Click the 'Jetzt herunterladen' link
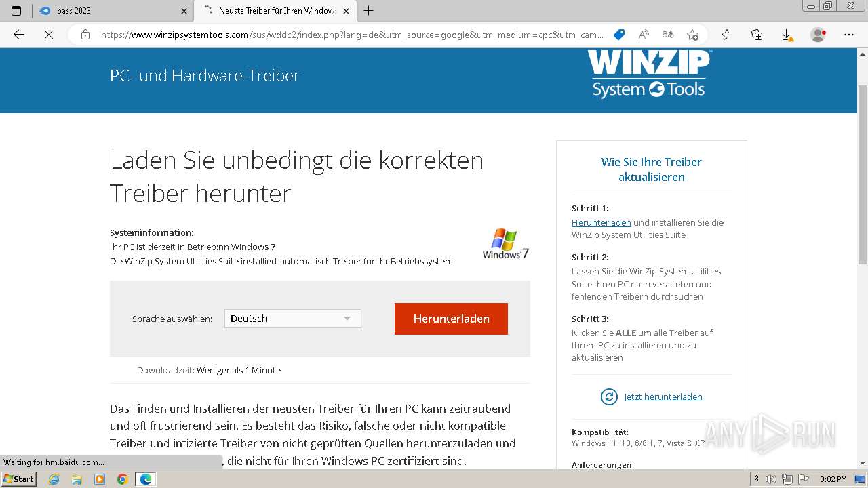 click(x=663, y=396)
